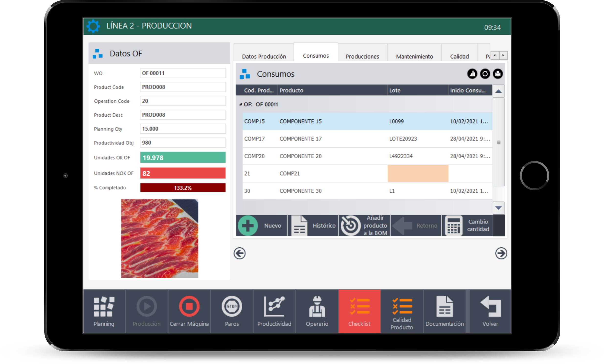Switch to the Producciones tab
Image resolution: width=604 pixels, height=364 pixels.
tap(362, 56)
